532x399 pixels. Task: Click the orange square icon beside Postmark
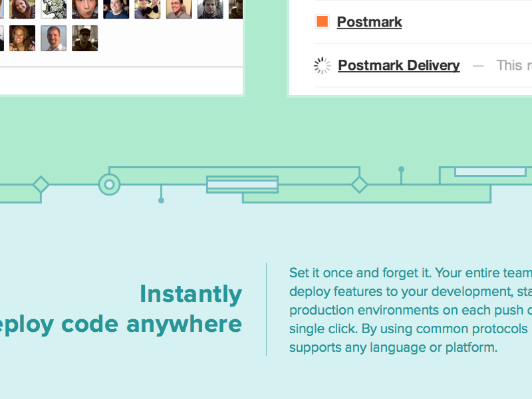323,22
